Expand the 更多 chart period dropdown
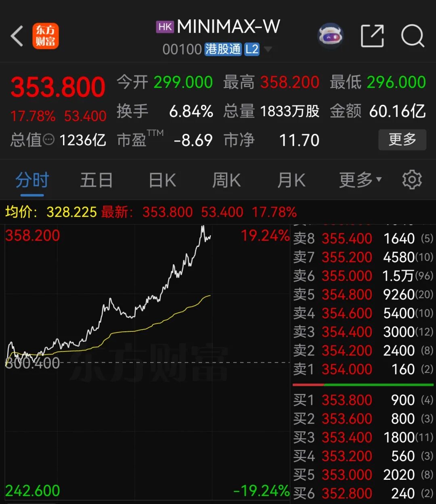 point(360,180)
